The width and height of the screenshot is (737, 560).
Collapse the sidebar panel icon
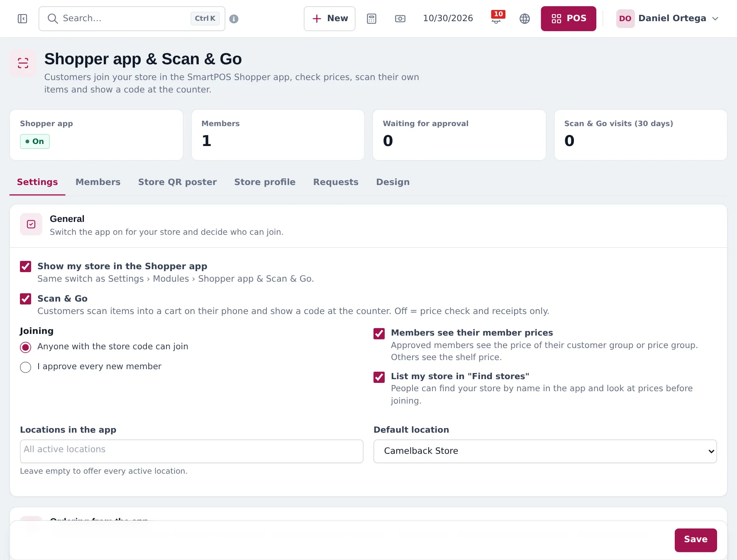click(x=22, y=19)
